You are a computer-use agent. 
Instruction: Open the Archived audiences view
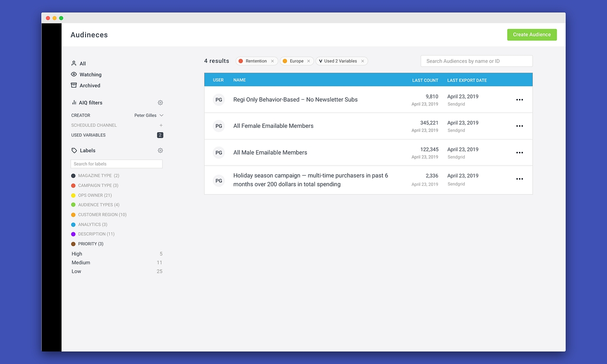point(90,86)
